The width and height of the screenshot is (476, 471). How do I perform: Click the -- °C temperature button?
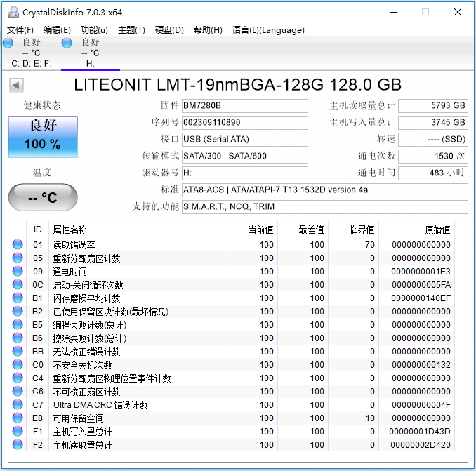[43, 197]
